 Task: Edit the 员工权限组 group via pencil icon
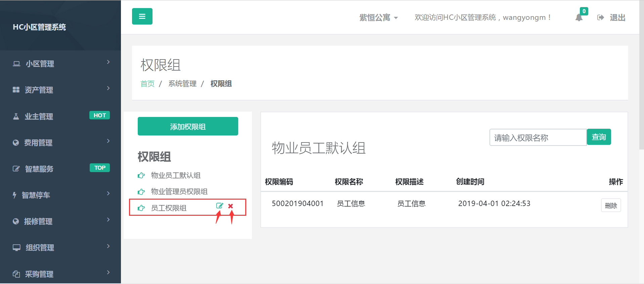click(220, 206)
